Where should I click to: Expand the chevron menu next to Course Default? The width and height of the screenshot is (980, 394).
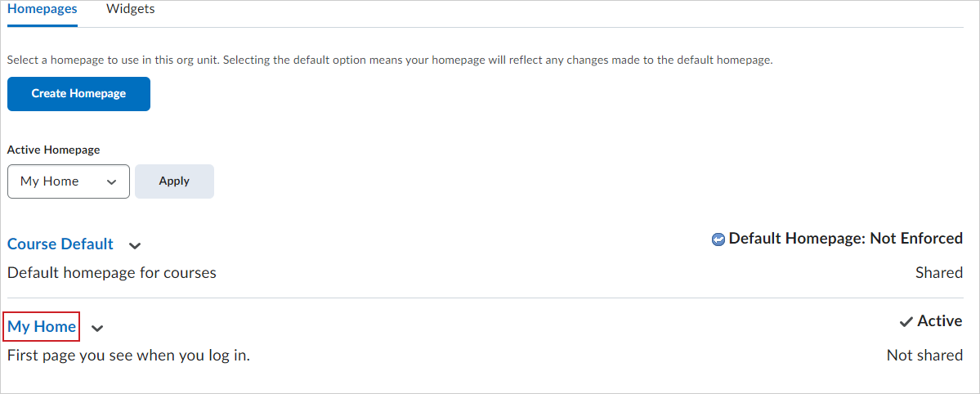[134, 246]
